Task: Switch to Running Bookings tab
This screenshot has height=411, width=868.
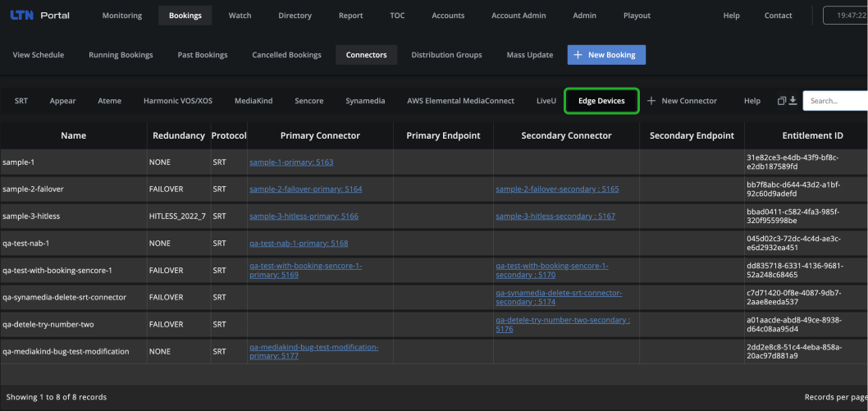Action: 121,55
